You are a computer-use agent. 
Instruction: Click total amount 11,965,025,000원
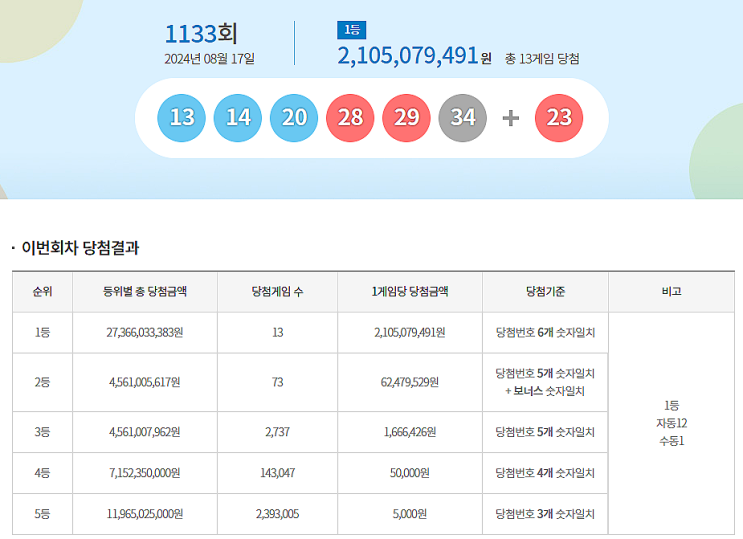point(145,514)
